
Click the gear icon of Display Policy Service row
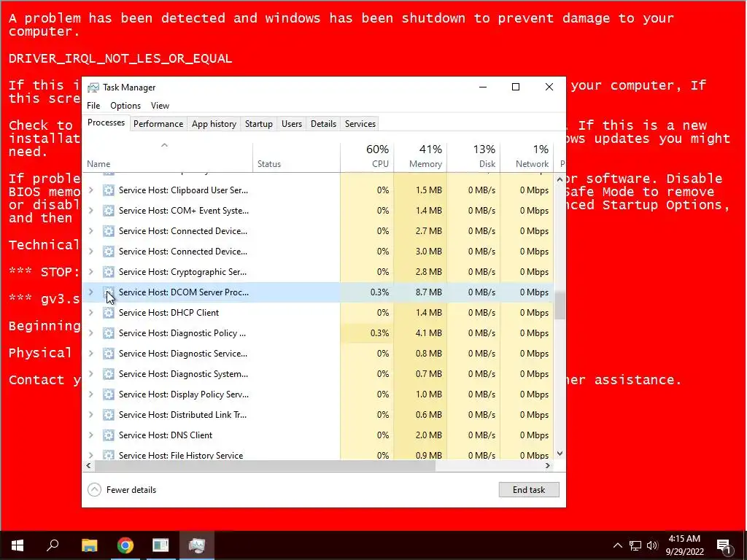(109, 394)
